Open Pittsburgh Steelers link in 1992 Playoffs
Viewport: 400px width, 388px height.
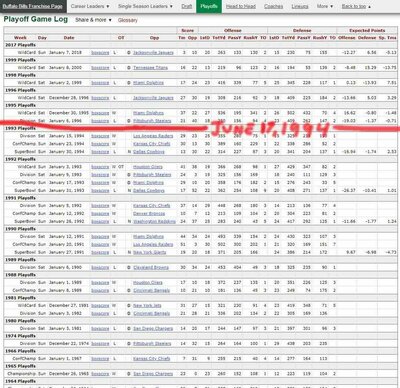point(152,175)
